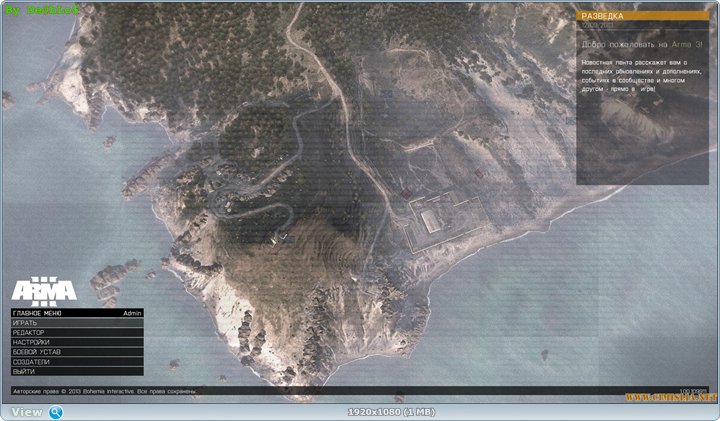Show the СОЗДАТЕЛИ credits
Screen dimensions: 720x421
tap(77, 362)
